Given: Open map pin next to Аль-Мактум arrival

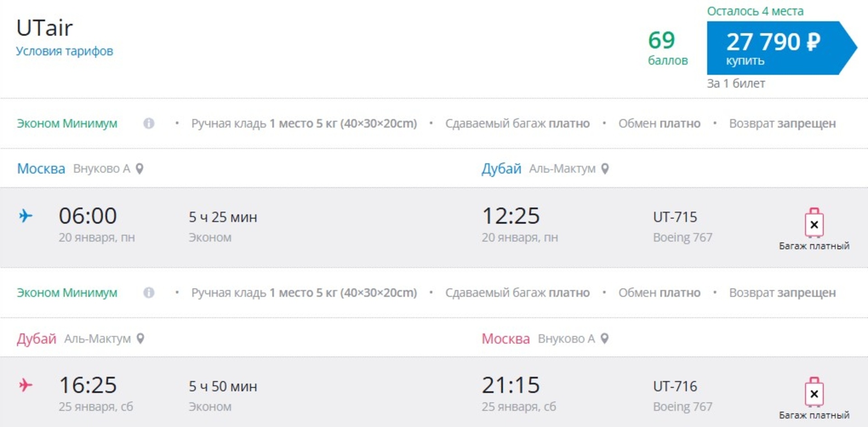Looking at the screenshot, I should coord(605,169).
